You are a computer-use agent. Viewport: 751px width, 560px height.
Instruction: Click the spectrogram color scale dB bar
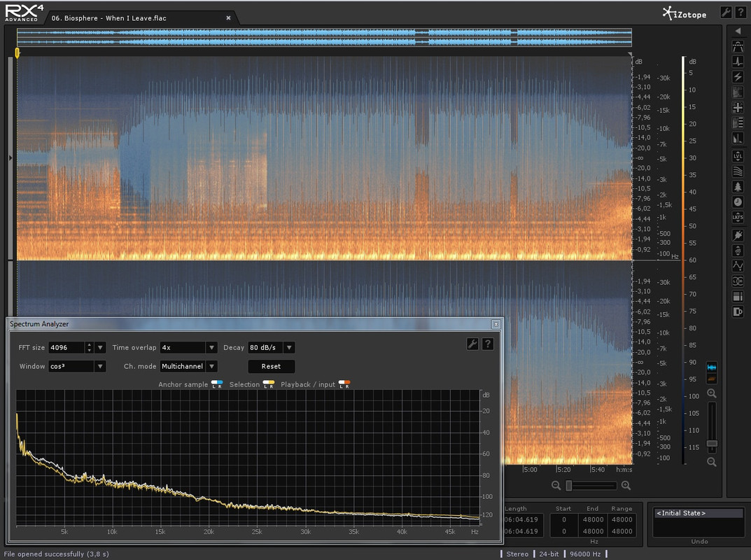point(684,260)
